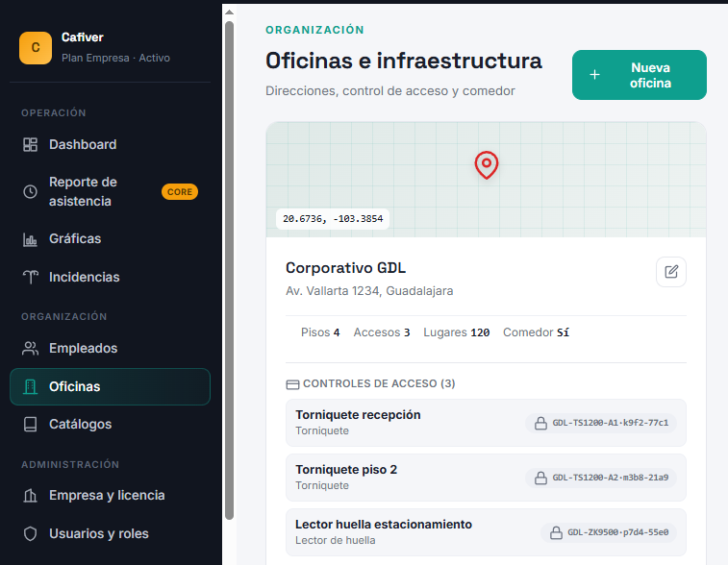Click the Accesos 3 stat
The width and height of the screenshot is (728, 565).
[x=382, y=332]
